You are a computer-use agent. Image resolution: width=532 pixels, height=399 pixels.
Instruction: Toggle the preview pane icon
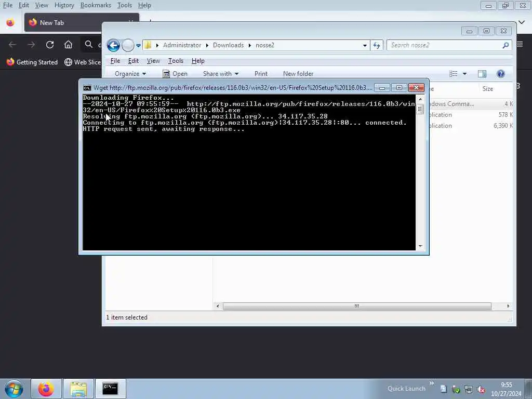(482, 74)
